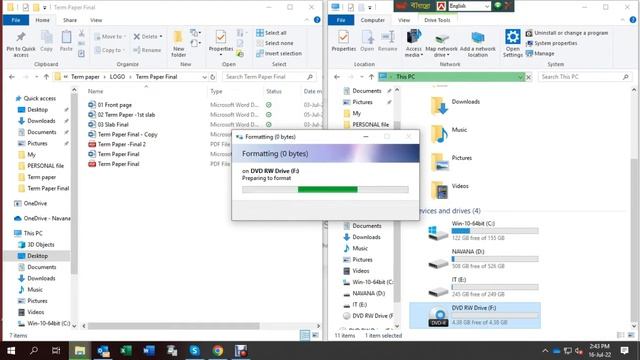Click Win-10-64bit (C:) capacity bar
This screenshot has width=640, height=360.
point(495,231)
